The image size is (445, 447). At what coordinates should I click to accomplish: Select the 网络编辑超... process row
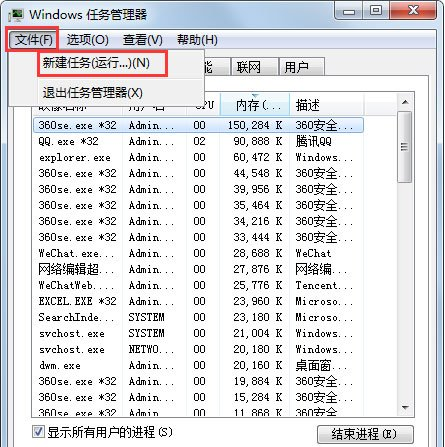click(198, 269)
